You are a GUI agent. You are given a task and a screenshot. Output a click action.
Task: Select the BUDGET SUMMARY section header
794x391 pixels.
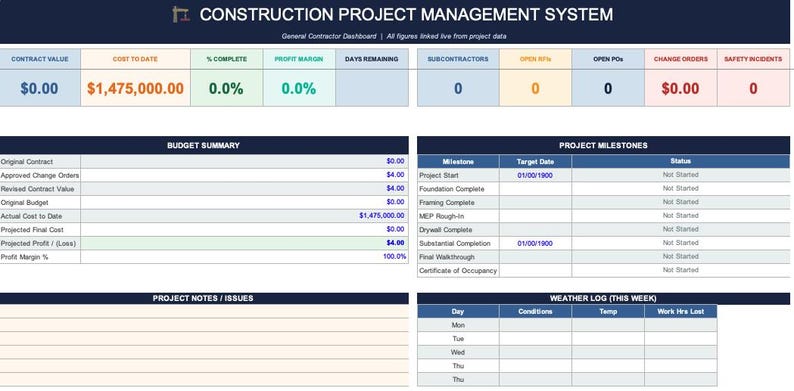[x=204, y=145]
